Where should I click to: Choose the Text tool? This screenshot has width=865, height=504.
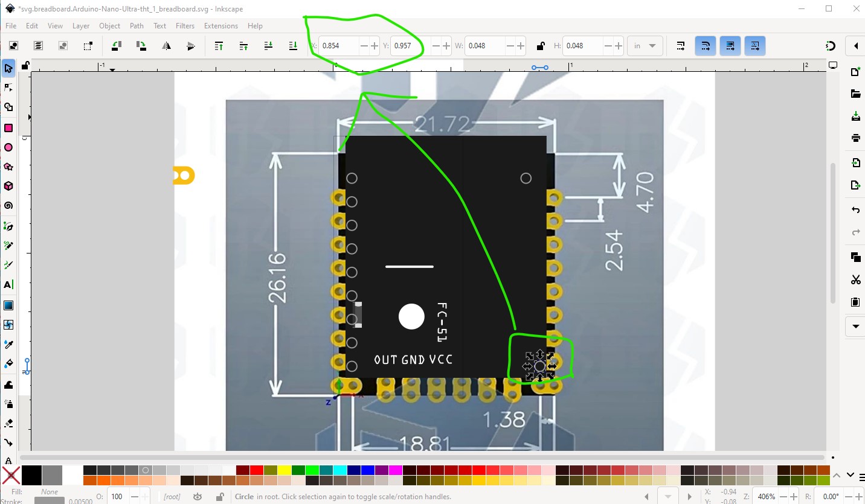[8, 284]
